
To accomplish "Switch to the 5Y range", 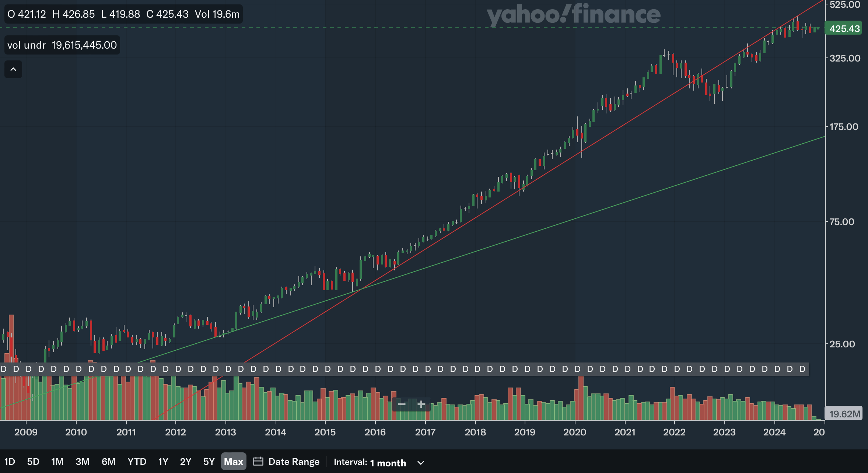I will [x=209, y=462].
